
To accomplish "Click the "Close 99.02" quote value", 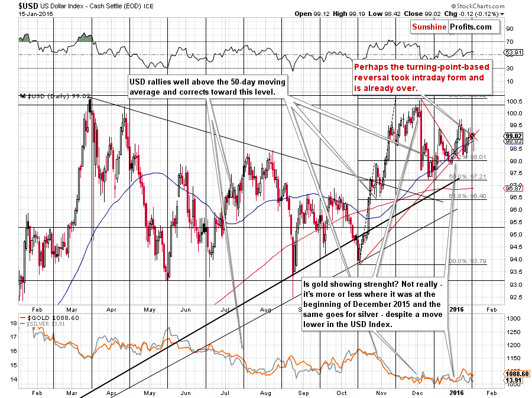I will (422, 14).
